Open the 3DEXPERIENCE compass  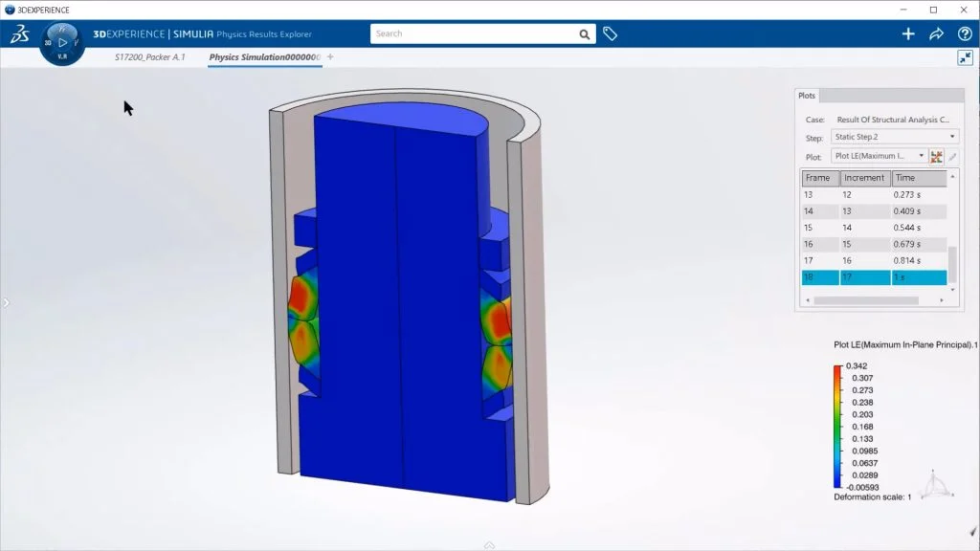click(x=62, y=43)
